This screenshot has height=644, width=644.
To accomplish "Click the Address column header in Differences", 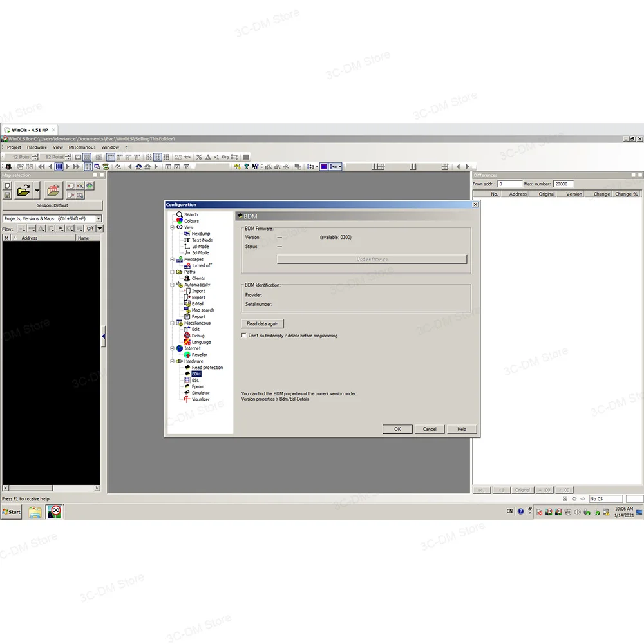I will (x=518, y=194).
